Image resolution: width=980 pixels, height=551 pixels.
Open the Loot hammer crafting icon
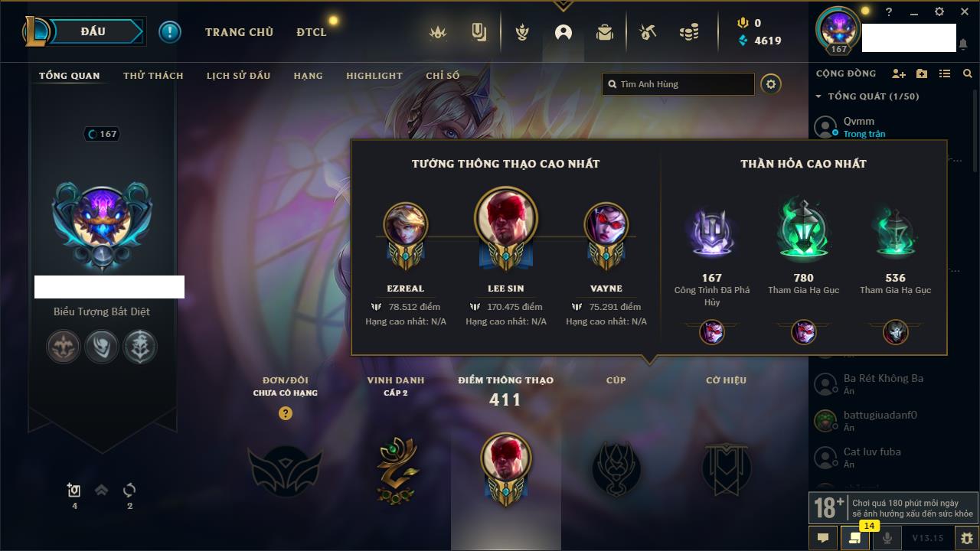coord(648,32)
